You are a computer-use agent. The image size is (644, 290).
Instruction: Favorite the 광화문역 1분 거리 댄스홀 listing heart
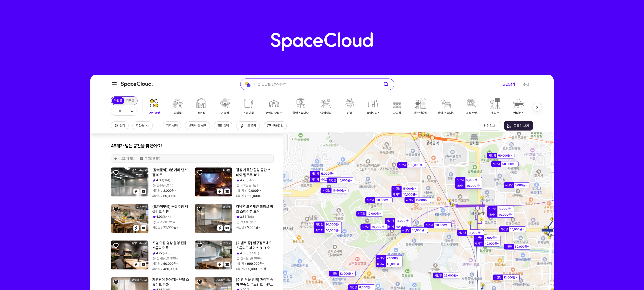(x=116, y=172)
